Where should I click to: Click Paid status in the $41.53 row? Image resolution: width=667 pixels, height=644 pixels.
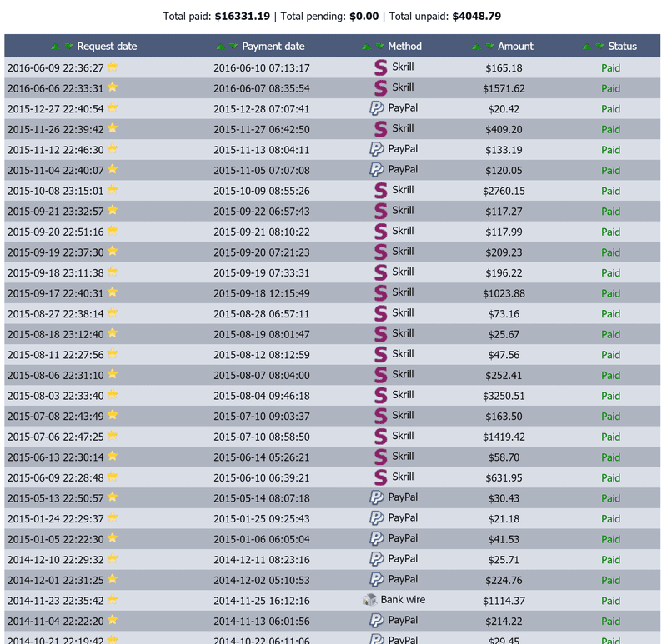(610, 539)
